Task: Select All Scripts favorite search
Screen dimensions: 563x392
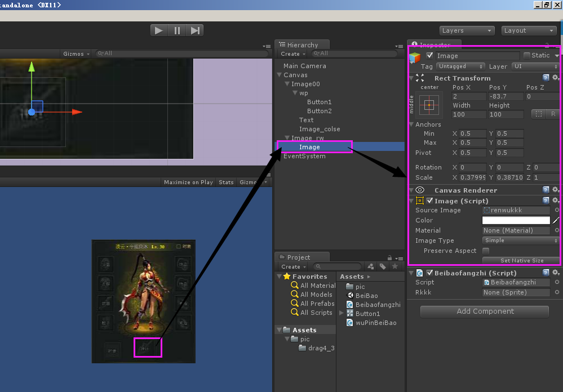Action: point(312,313)
